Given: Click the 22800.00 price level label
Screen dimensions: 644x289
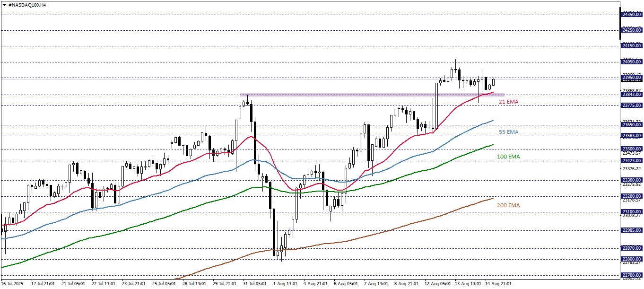Looking at the screenshot, I should point(631,259).
